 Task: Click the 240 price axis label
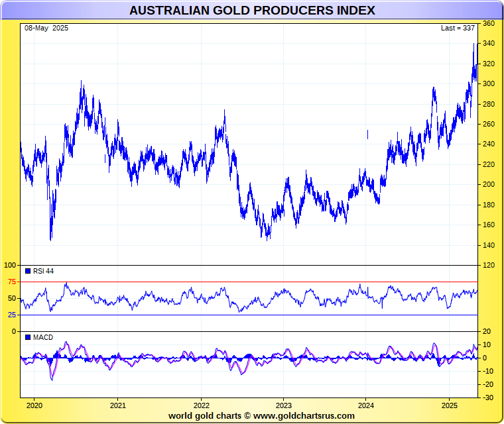click(489, 144)
